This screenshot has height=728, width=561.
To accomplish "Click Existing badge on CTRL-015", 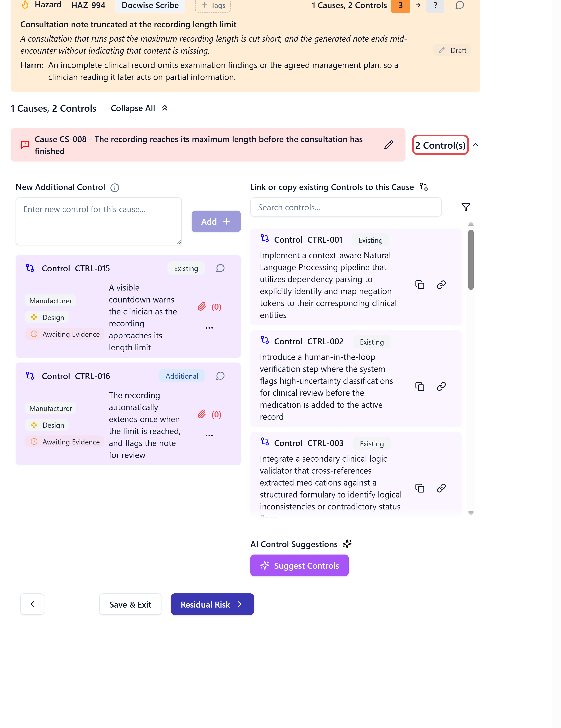I will pyautogui.click(x=186, y=268).
